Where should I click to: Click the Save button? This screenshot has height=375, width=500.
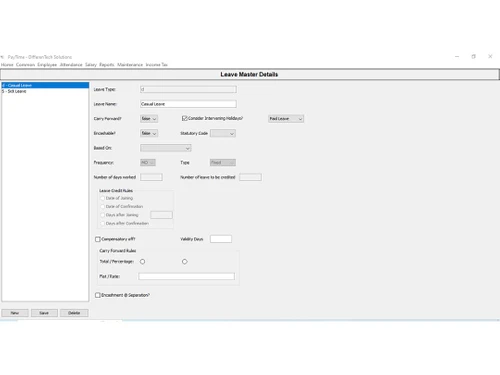tap(44, 313)
